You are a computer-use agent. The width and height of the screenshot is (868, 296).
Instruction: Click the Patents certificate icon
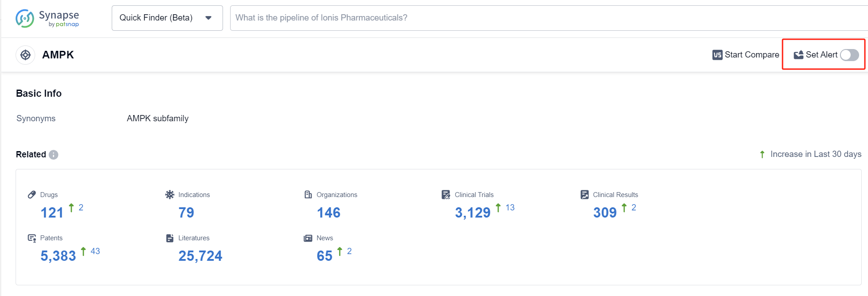32,238
